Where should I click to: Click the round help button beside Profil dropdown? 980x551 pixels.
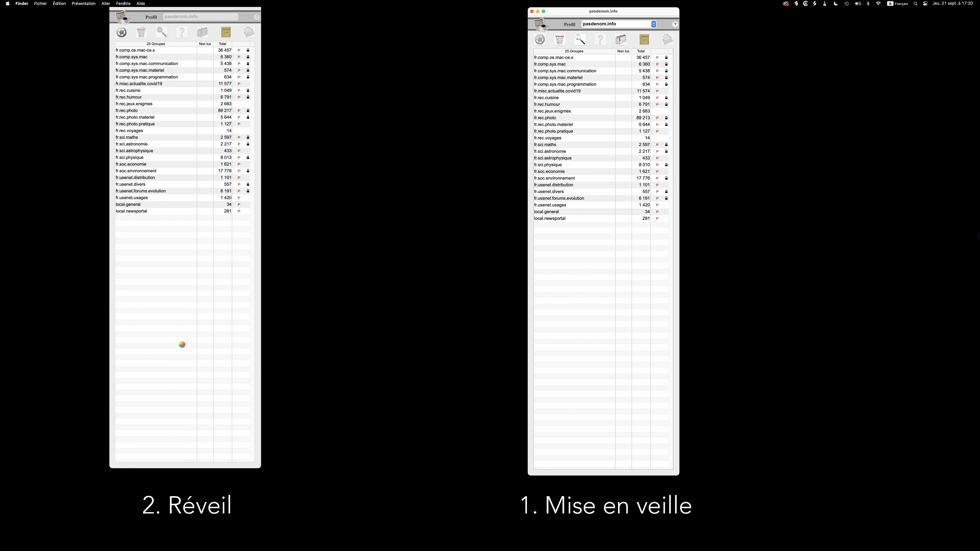point(675,24)
